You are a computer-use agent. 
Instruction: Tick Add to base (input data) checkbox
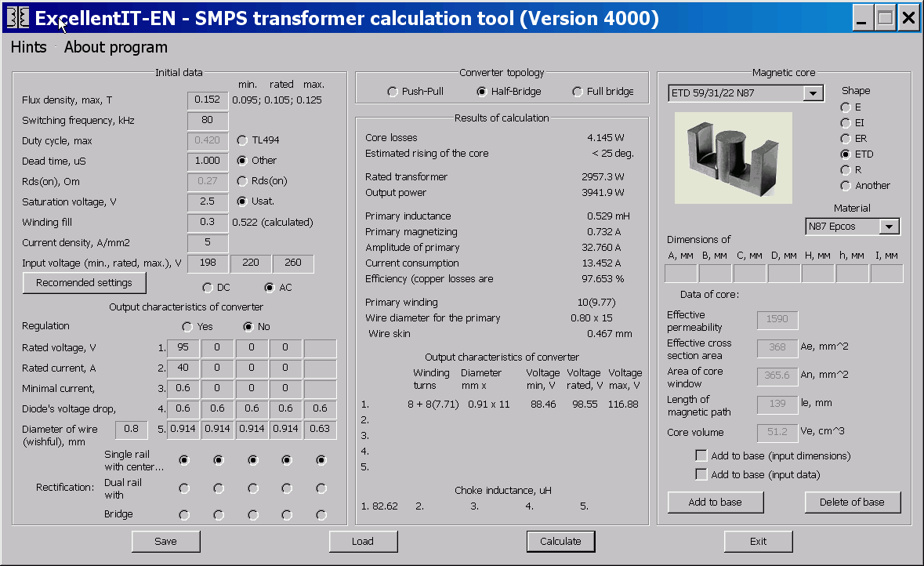click(x=701, y=474)
